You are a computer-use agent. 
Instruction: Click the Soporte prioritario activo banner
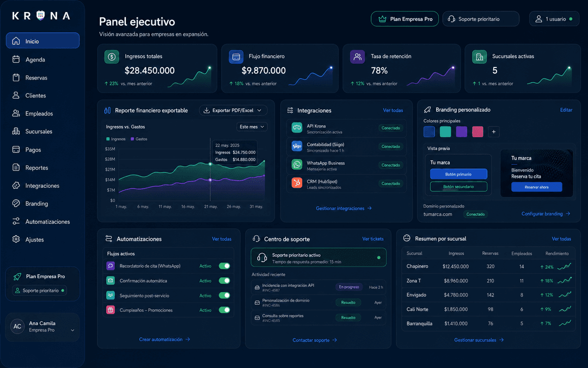click(x=318, y=257)
